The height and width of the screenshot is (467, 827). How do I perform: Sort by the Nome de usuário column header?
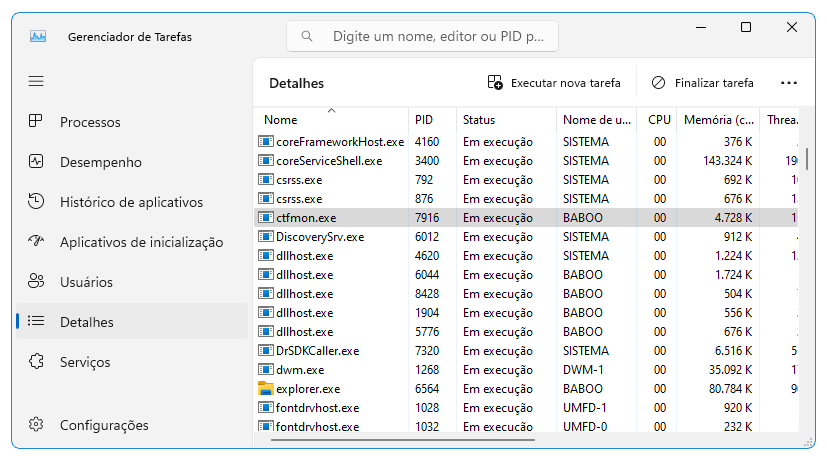pyautogui.click(x=597, y=120)
